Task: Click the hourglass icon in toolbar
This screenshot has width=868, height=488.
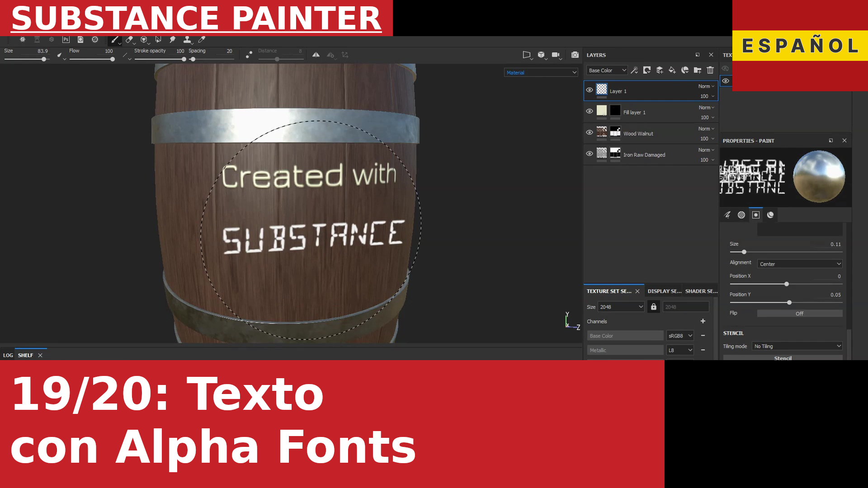Action: (37, 40)
